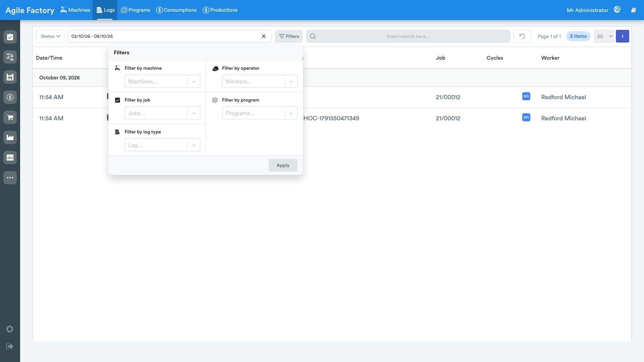
Task: Open the Consumptions tab
Action: pyautogui.click(x=176, y=10)
